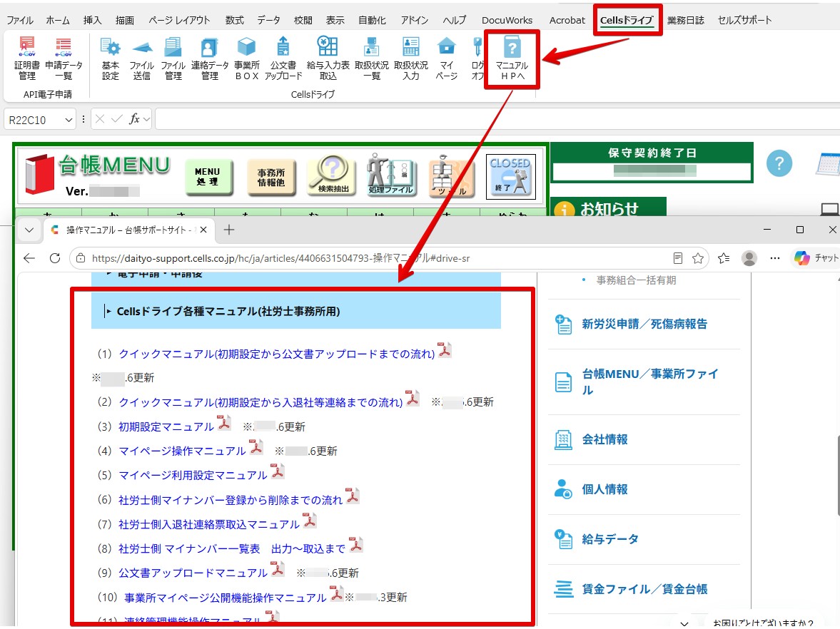The height and width of the screenshot is (629, 840).
Task: Open link (2) クイックマニュアル 入退社等連絡までの流れ
Action: tap(260, 402)
